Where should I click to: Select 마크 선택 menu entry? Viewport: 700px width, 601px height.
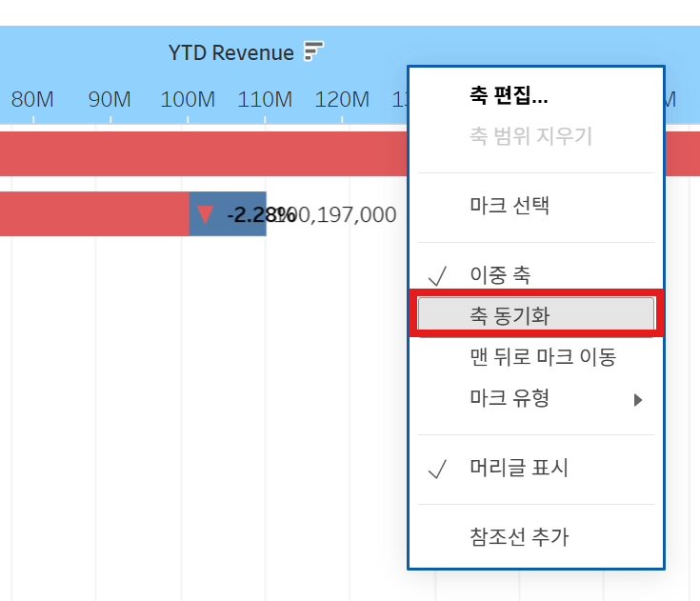[510, 206]
